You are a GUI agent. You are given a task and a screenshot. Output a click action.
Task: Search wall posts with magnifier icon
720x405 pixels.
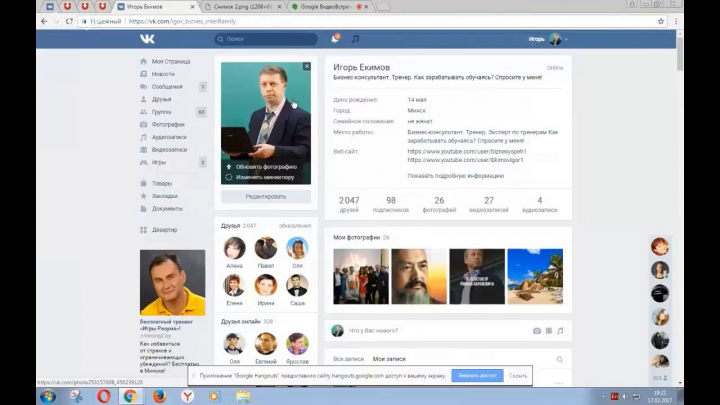tap(559, 360)
